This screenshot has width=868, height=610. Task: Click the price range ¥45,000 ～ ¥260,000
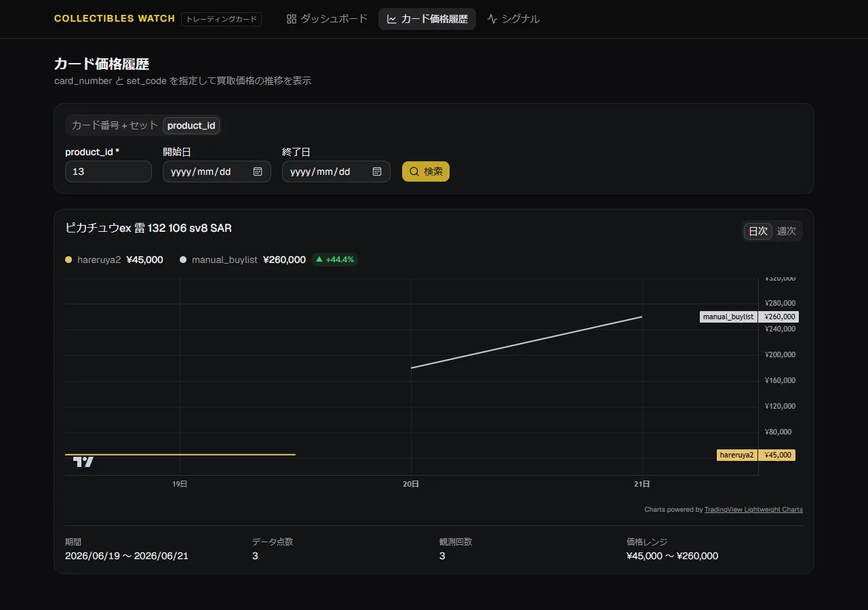click(673, 556)
